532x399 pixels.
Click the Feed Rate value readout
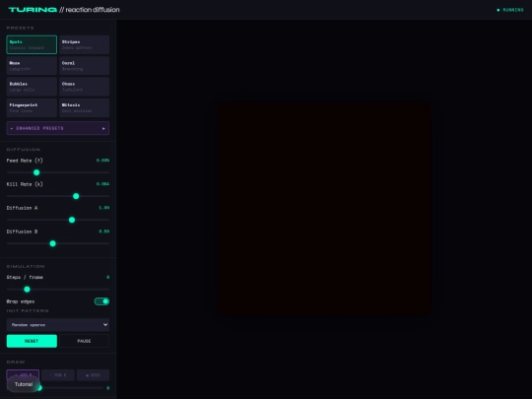[102, 161]
